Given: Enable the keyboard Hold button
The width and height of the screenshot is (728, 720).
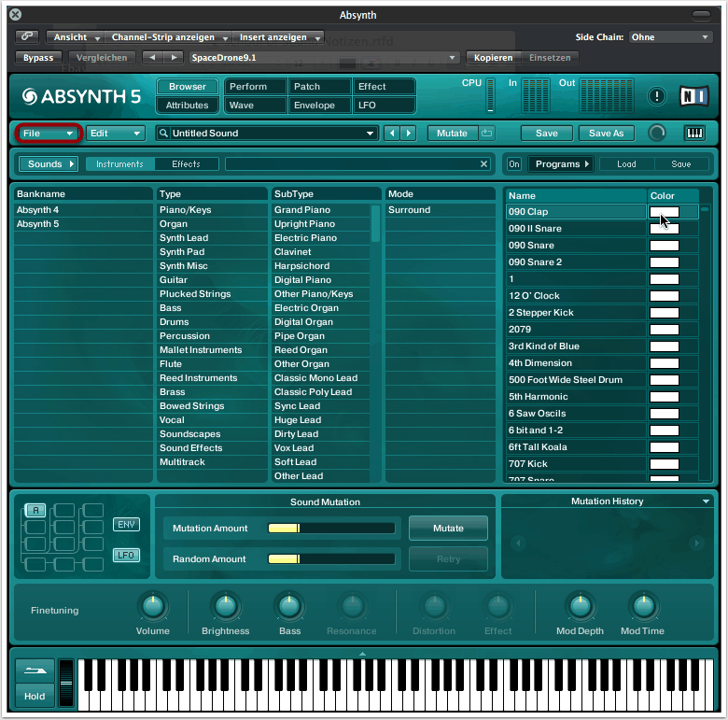Looking at the screenshot, I should click(35, 696).
